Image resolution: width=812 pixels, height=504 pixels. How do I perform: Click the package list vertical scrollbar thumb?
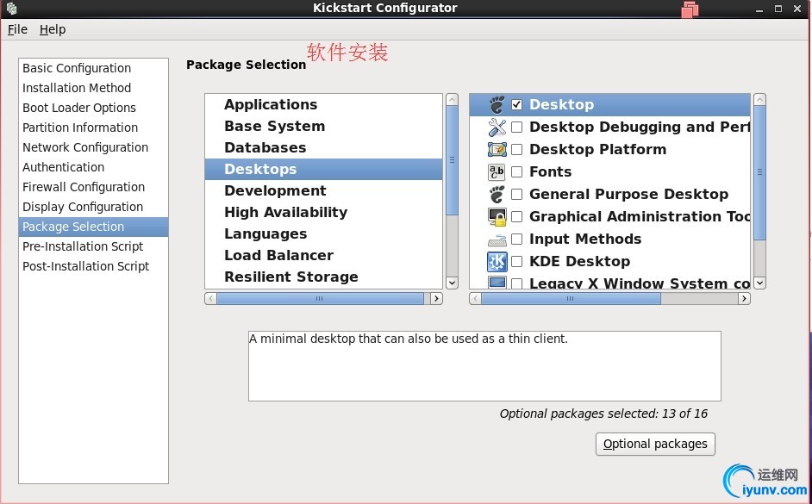(x=759, y=173)
